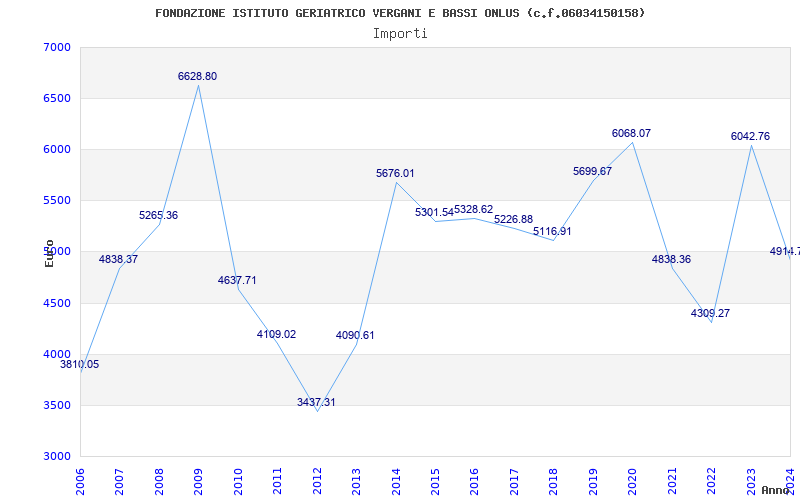Select the 5116.91 data label
Image resolution: width=800 pixels, height=500 pixels.
point(553,231)
